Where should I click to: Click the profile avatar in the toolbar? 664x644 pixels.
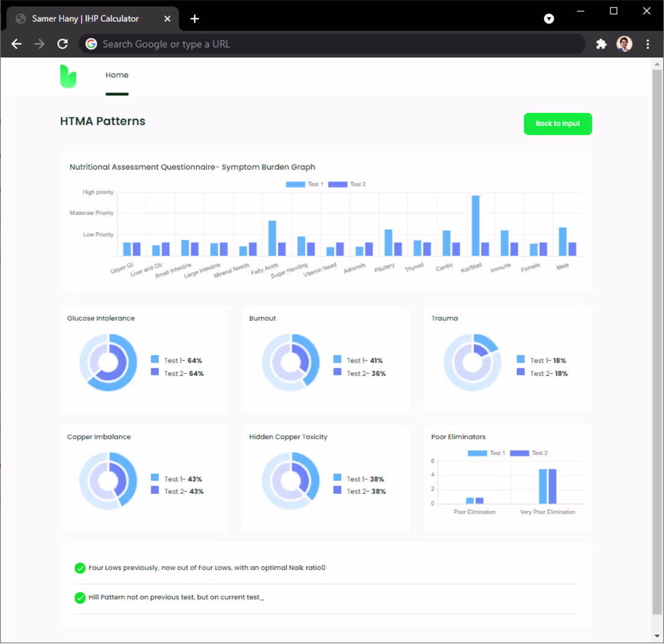click(624, 43)
